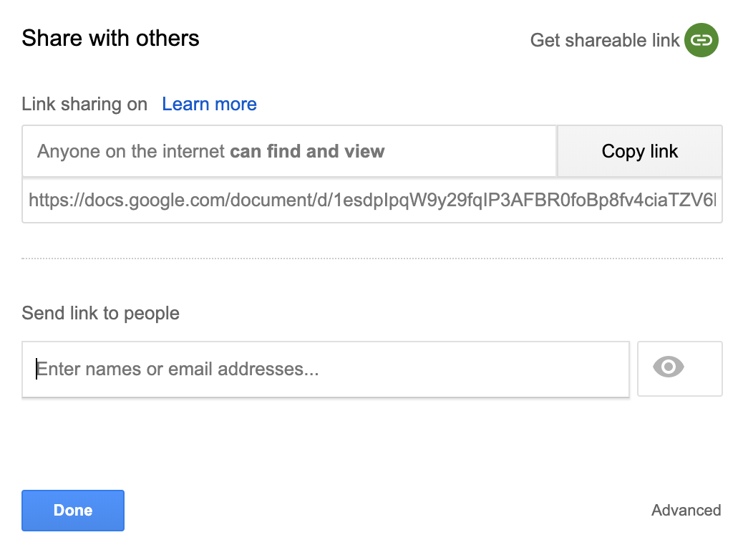Click the Send link to people label
This screenshot has width=743, height=560.
click(x=100, y=314)
